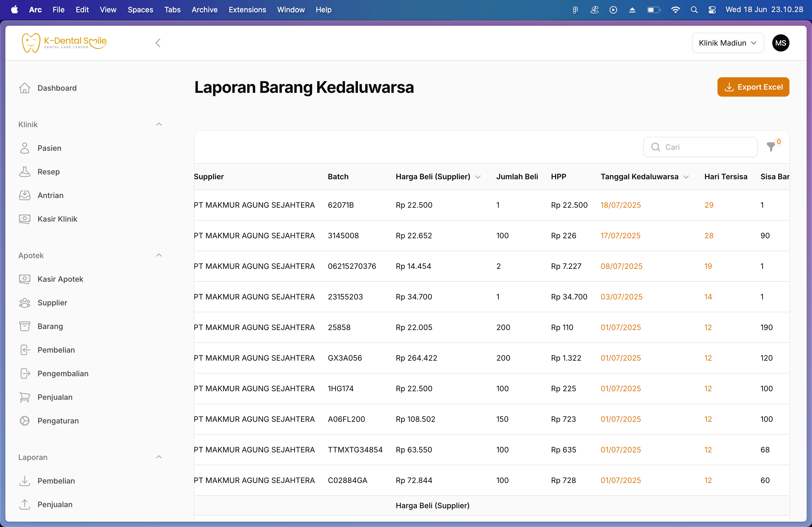Click the Pengembalian return icon
Screen dimensions: 812x527
point(24,374)
